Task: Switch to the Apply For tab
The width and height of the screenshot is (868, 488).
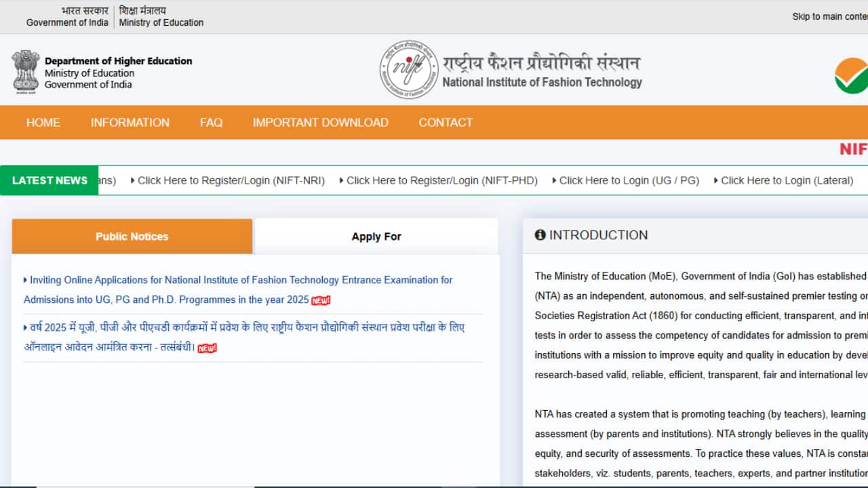Action: click(376, 236)
